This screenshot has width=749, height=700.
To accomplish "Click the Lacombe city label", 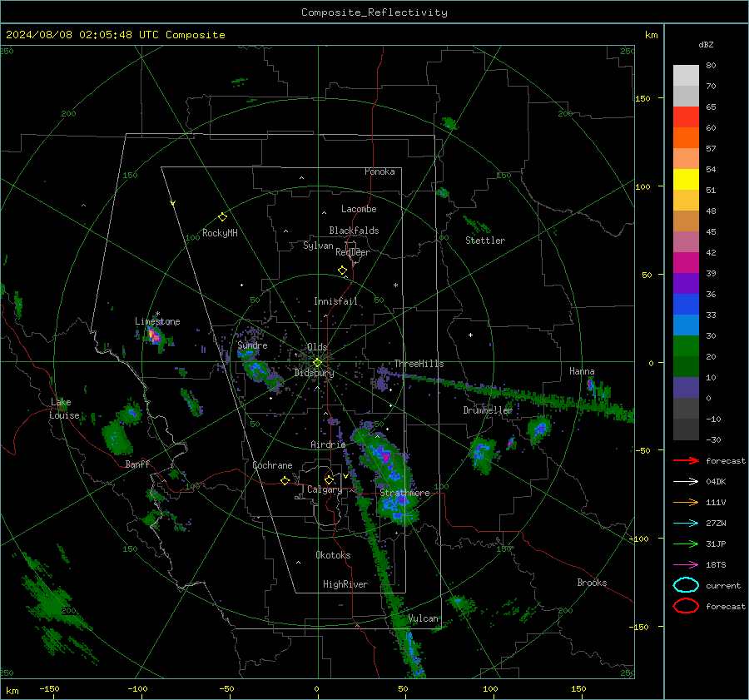I will point(359,209).
